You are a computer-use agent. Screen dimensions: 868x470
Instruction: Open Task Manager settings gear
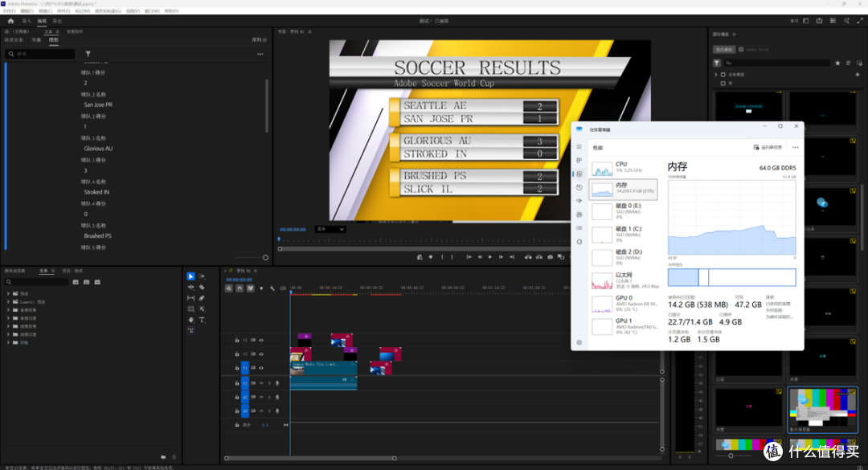click(x=579, y=343)
